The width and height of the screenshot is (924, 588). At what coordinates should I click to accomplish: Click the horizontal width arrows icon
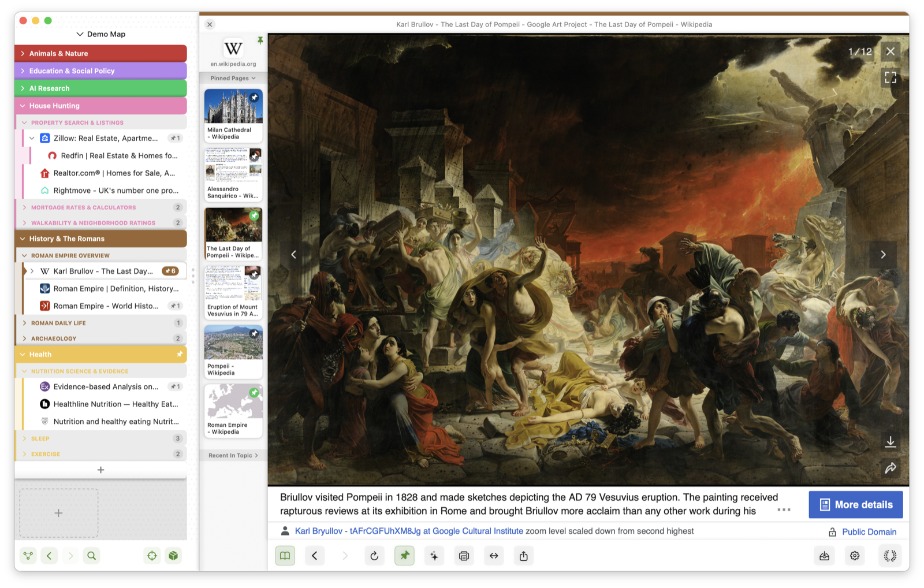(x=494, y=556)
